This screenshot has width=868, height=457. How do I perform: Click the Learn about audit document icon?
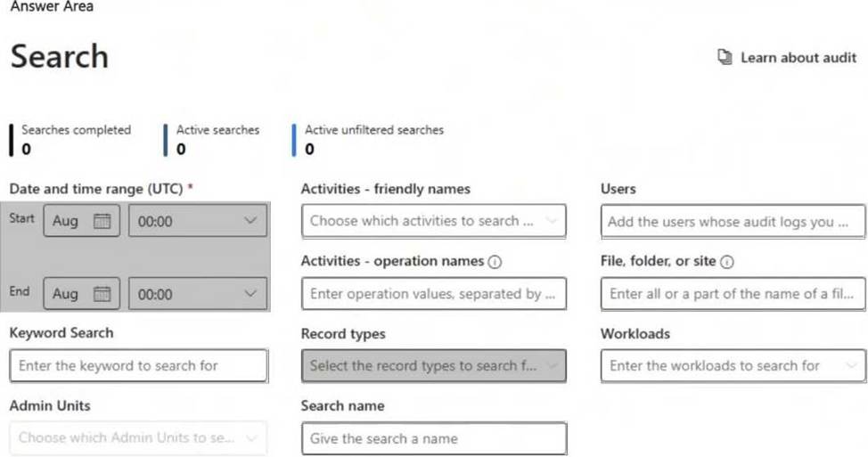pos(725,58)
